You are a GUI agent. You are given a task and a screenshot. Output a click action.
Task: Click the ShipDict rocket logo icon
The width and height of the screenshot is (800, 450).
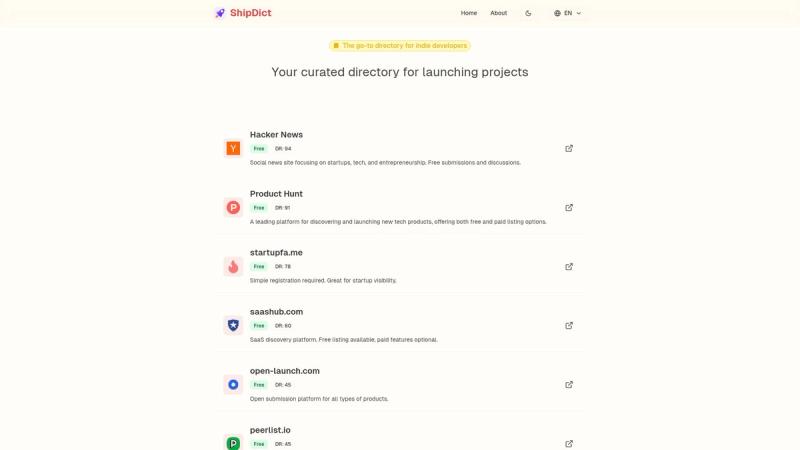click(x=220, y=13)
